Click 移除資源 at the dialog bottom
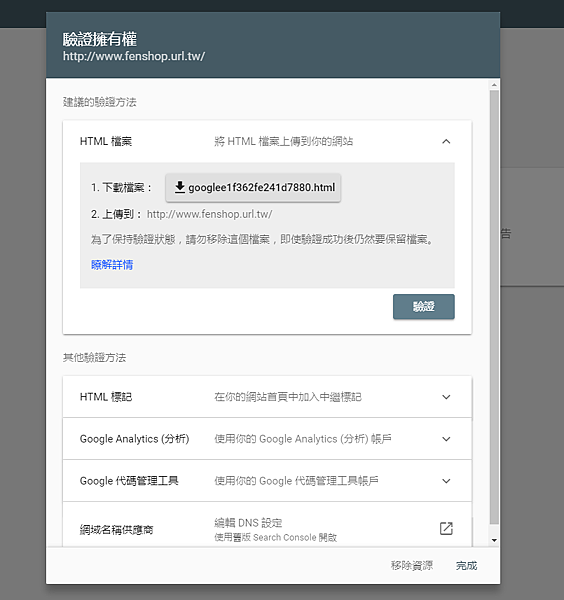Image resolution: width=564 pixels, height=600 pixels. 412,566
